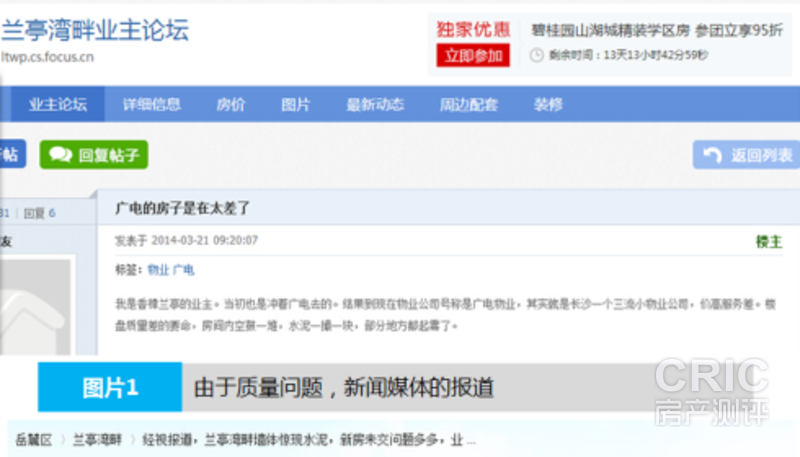800x457 pixels.
Task: Select the 装修 navigation tab
Action: click(548, 104)
